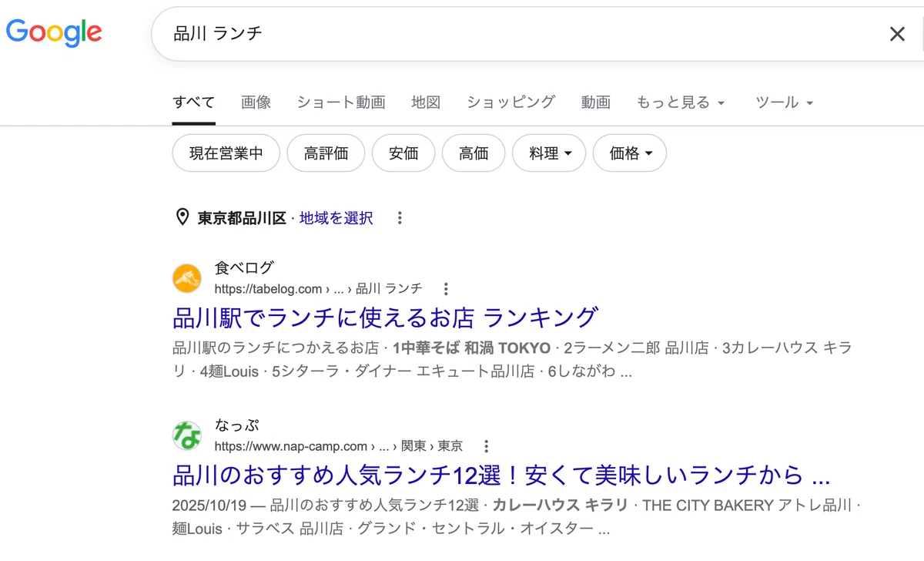Viewport: 924px width, 561px height.
Task: Select the すべて tab
Action: (x=193, y=102)
